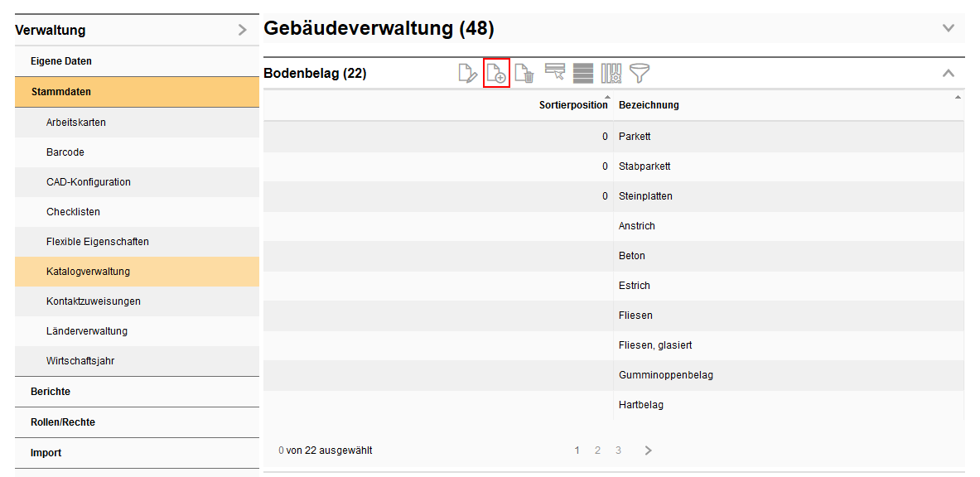This screenshot has width=980, height=477.
Task: Select the Parkett table row
Action: (635, 137)
